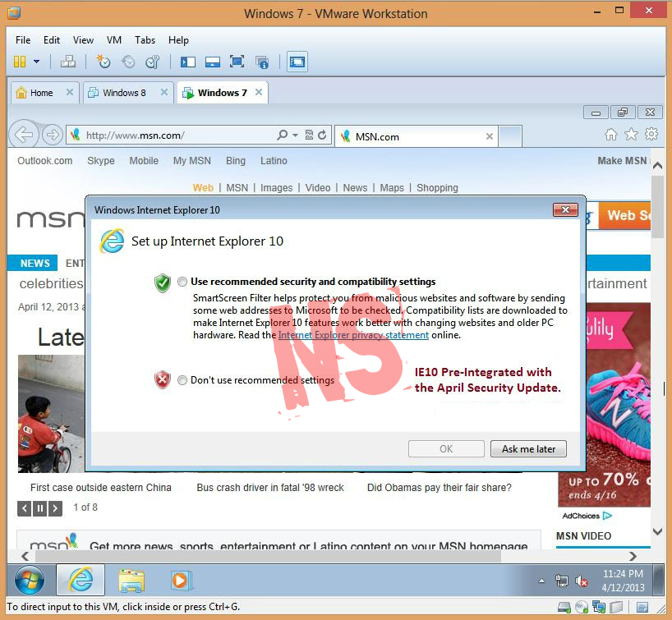Open IE Tools gear icon
Viewport: 672px width, 620px height.
pos(651,134)
